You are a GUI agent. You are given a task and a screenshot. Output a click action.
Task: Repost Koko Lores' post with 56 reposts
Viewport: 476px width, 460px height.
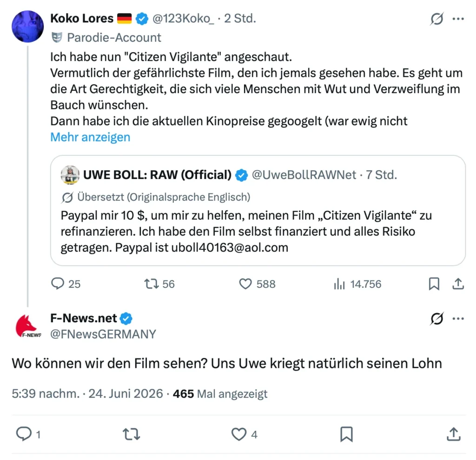[151, 284]
